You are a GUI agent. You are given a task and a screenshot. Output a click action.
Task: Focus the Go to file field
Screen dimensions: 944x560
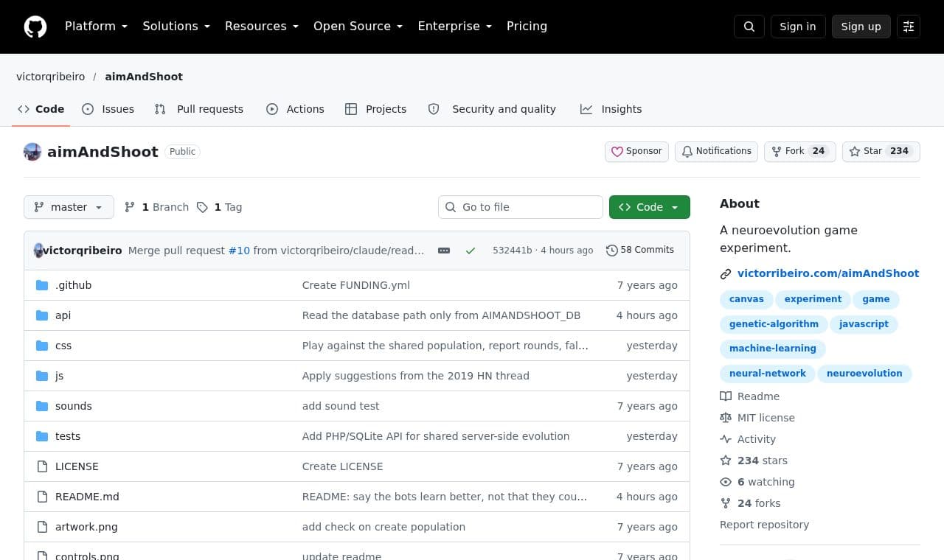point(521,207)
